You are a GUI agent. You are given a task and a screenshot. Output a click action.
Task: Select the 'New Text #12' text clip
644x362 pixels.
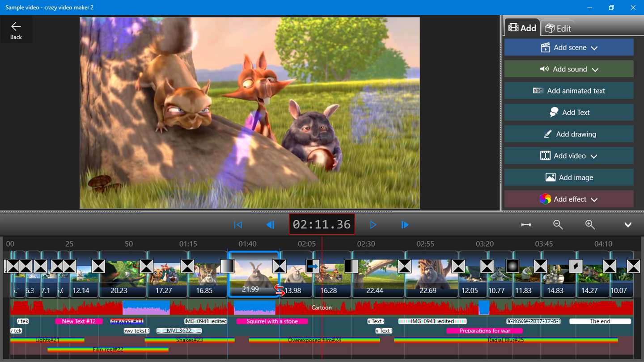tap(79, 321)
